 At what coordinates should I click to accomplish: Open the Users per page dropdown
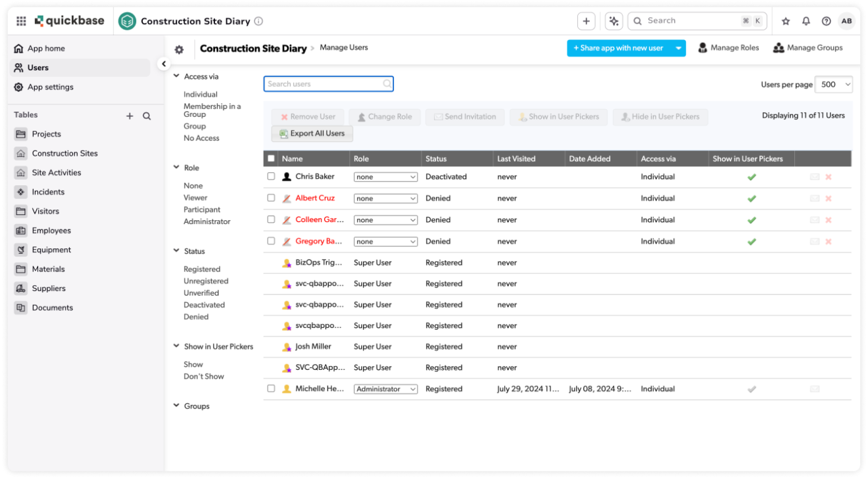click(x=832, y=84)
